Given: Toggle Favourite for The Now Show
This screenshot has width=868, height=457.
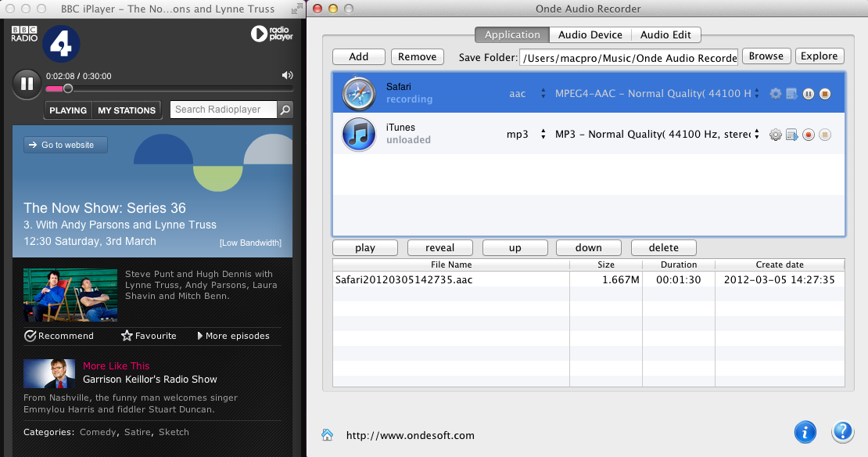Looking at the screenshot, I should [149, 336].
